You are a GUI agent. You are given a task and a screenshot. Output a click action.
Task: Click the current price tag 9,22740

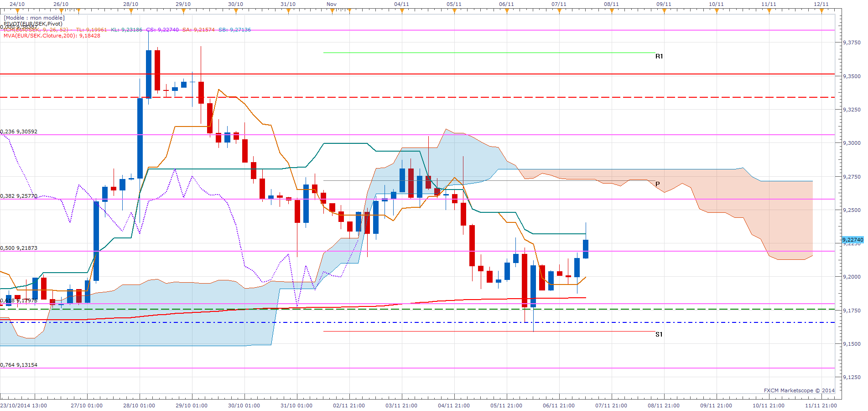click(852, 240)
